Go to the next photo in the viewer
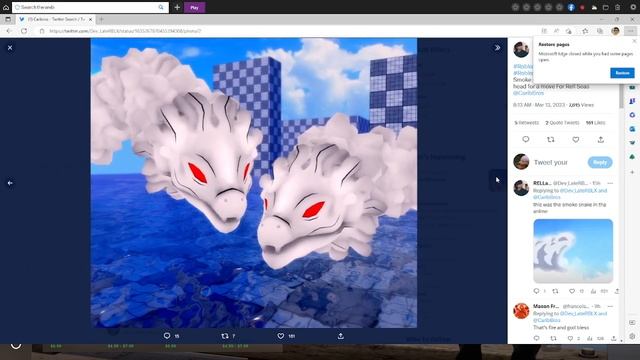The height and width of the screenshot is (360, 640). pos(498,180)
